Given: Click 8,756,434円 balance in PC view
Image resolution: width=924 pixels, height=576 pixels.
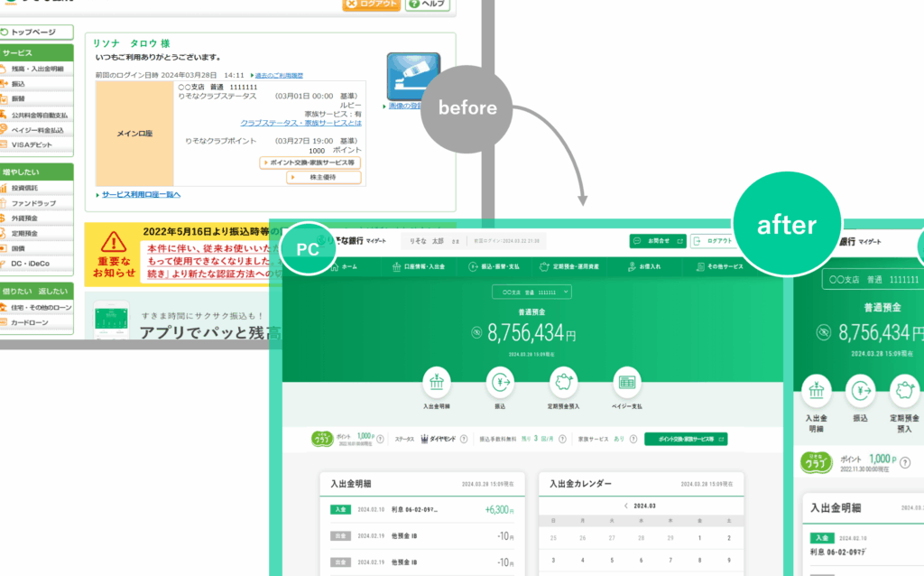Looking at the screenshot, I should (x=531, y=333).
